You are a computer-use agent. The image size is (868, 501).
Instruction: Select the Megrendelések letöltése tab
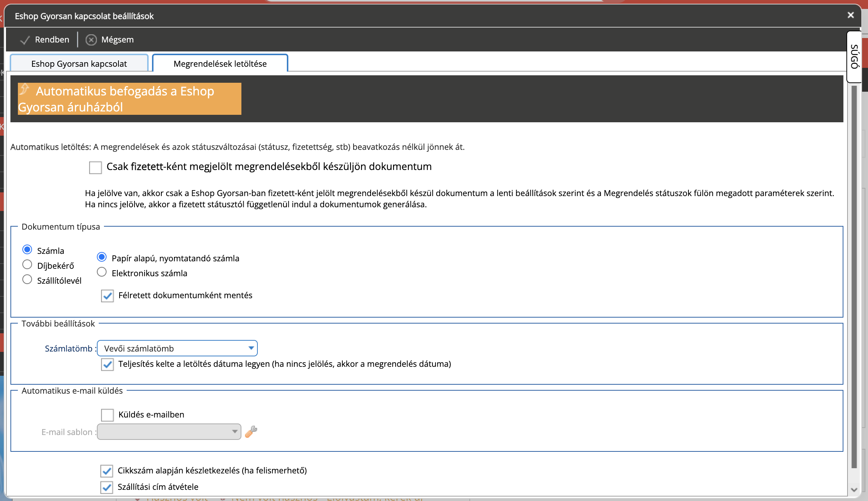pos(220,63)
